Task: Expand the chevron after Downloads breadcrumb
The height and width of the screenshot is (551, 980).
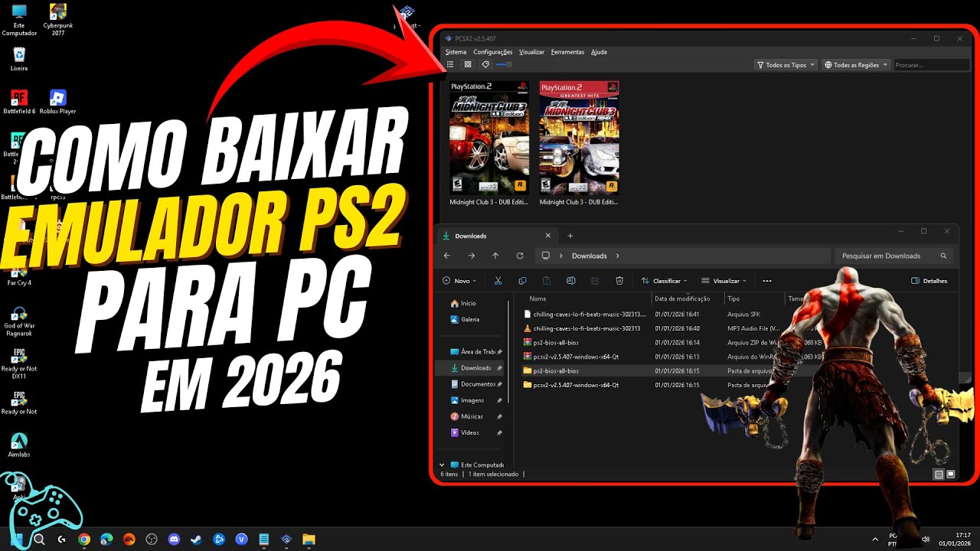Action: (x=618, y=256)
